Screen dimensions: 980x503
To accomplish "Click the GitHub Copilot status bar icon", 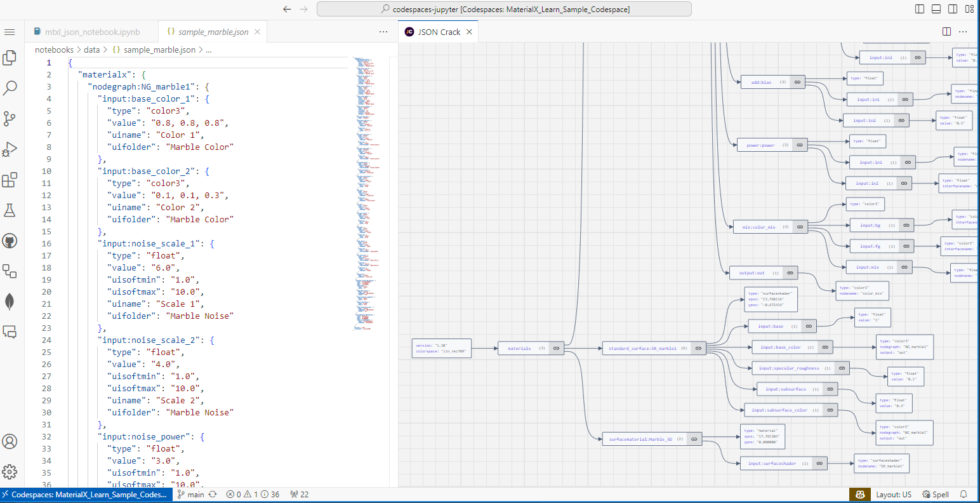I will click(859, 494).
